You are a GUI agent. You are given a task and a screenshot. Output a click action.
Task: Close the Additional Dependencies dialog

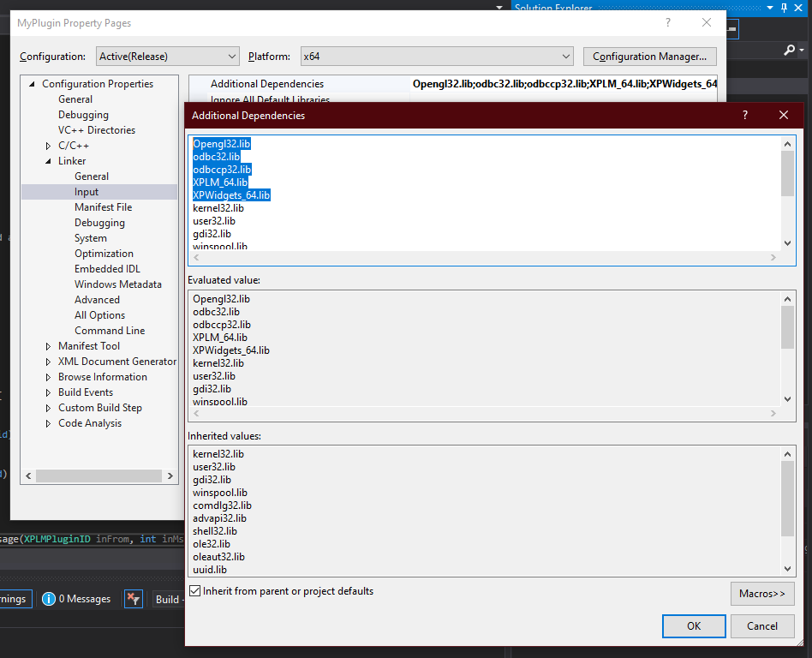[783, 115]
